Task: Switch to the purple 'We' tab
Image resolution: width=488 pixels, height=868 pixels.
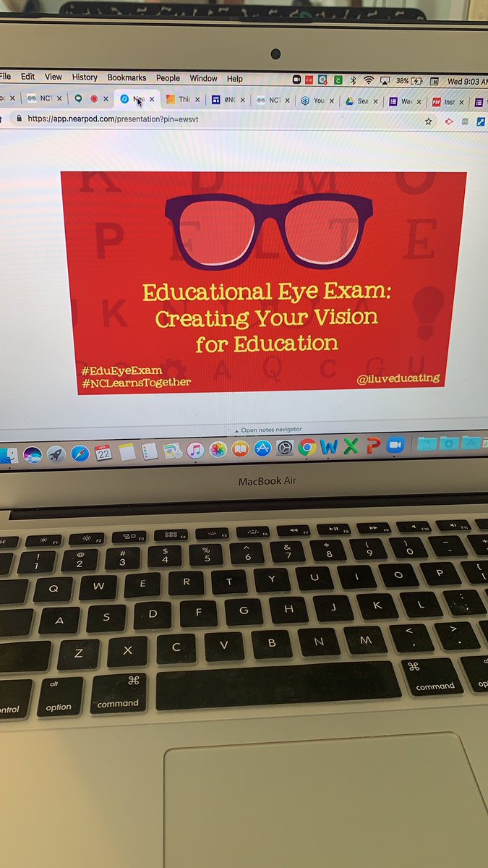Action: pyautogui.click(x=405, y=102)
